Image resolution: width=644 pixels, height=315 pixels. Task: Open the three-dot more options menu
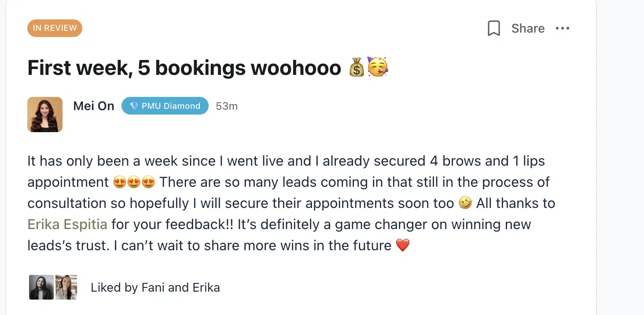pos(562,29)
